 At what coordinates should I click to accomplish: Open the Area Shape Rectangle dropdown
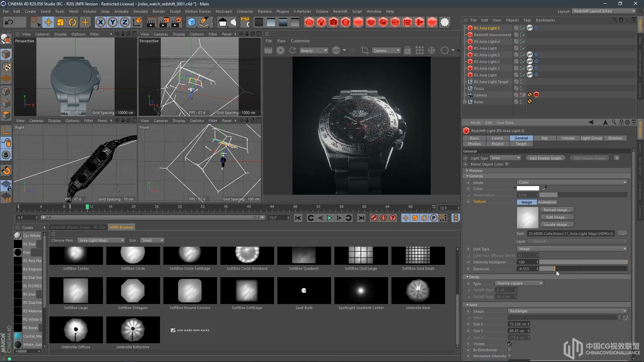tap(568, 311)
